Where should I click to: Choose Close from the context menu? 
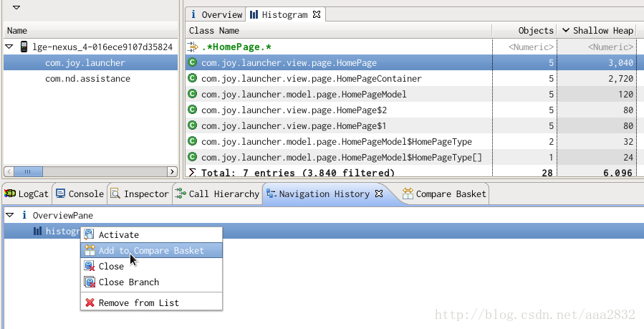[152, 266]
